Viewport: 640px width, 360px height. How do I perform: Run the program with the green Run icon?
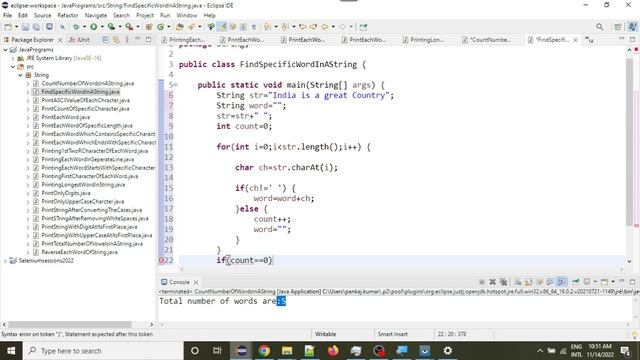coord(93,27)
